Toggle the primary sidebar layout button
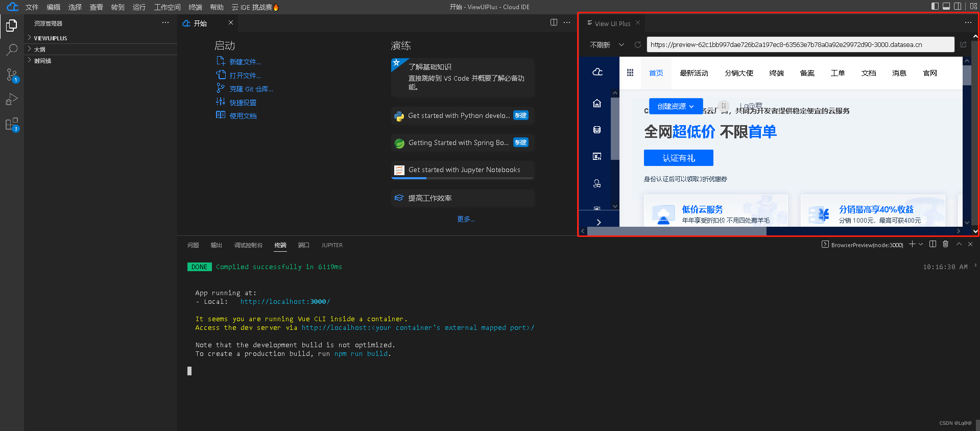 click(935, 7)
